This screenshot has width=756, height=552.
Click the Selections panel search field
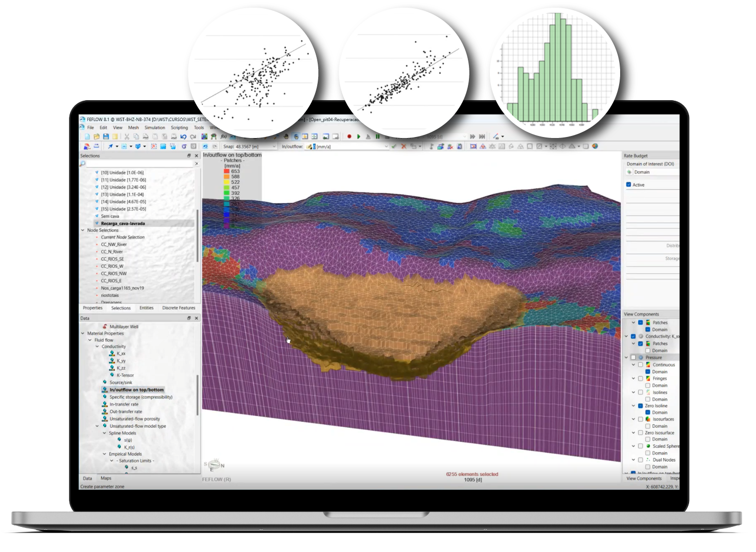pos(140,164)
